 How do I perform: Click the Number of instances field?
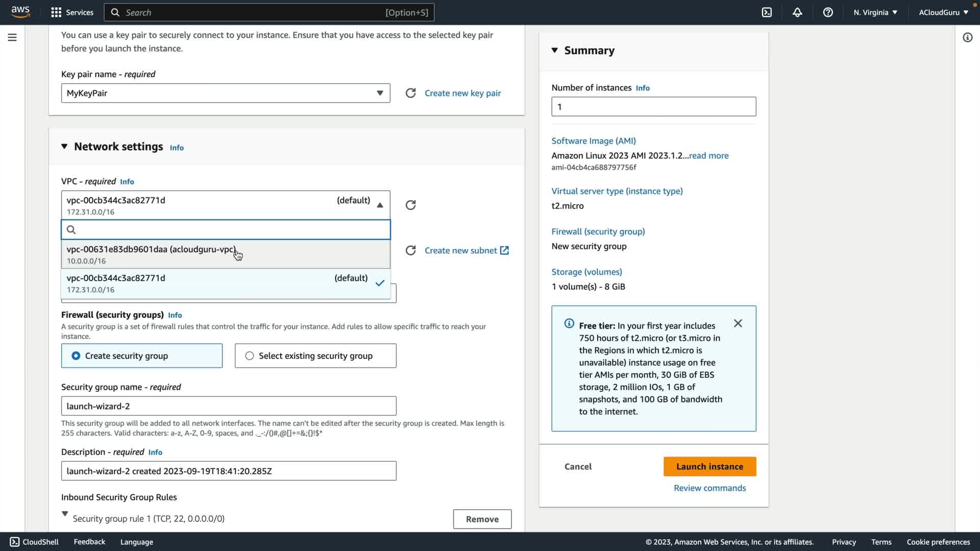click(653, 107)
